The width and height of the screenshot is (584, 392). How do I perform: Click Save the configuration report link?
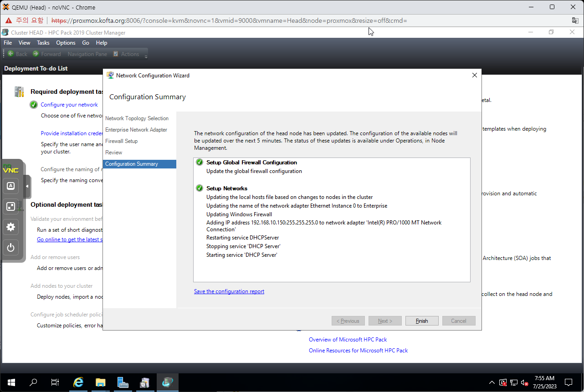(229, 291)
